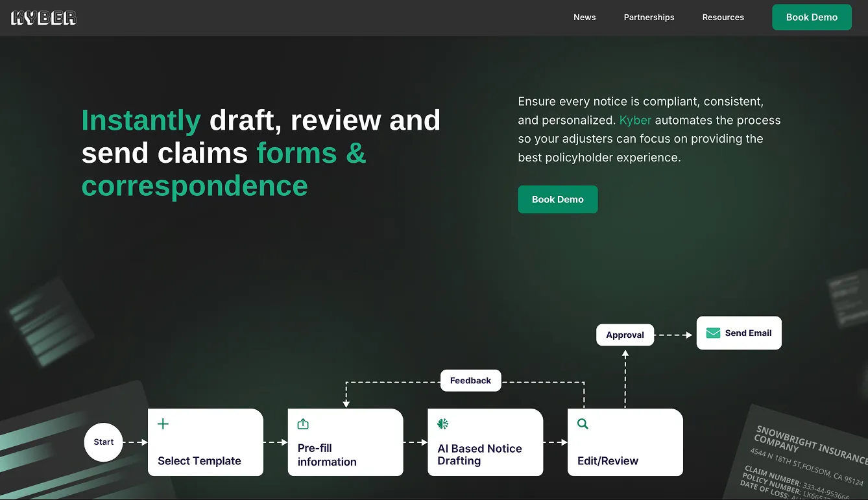Click the "Ensure every notice is compliant" line
Image resolution: width=868 pixels, height=500 pixels.
[x=640, y=102]
